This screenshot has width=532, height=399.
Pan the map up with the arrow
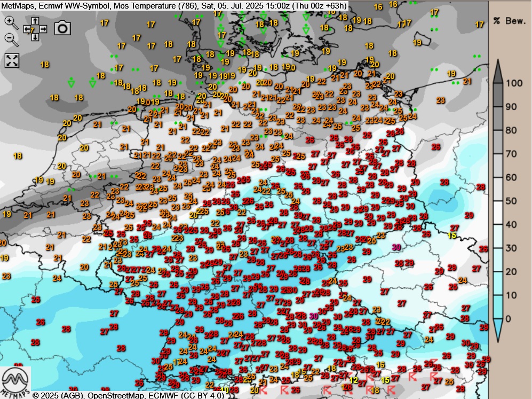[35, 21]
